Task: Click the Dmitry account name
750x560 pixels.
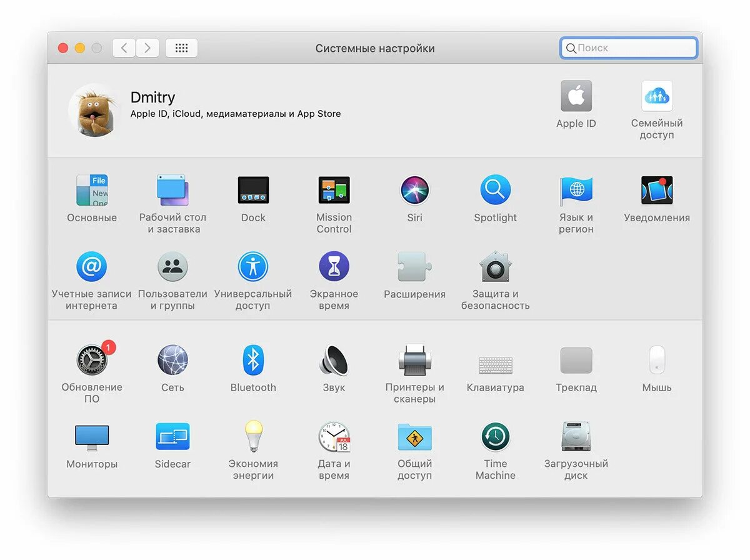Action: 152,97
